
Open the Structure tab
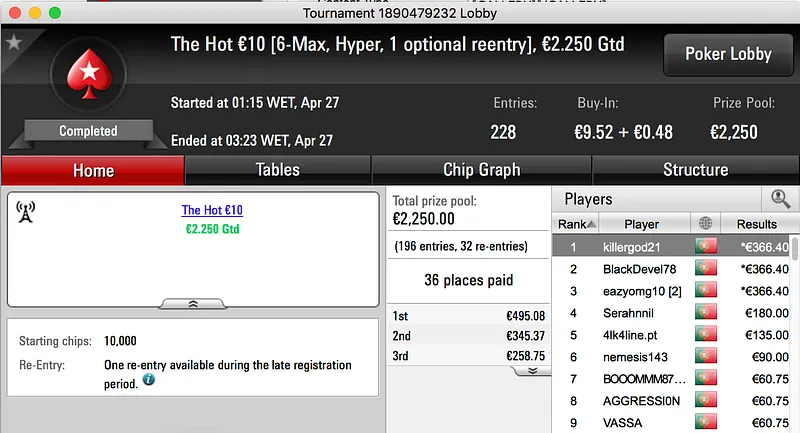click(695, 170)
